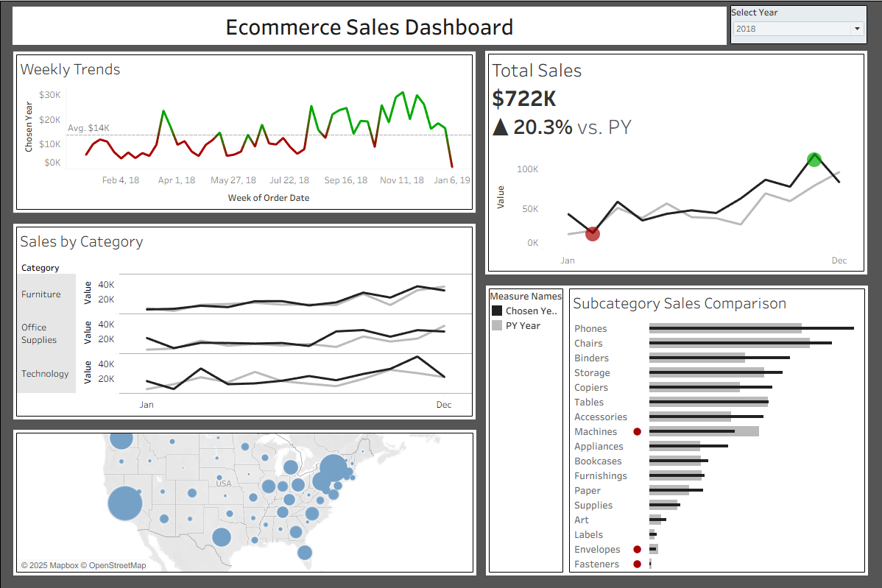This screenshot has height=588, width=882.
Task: Click the Phones subcategory bar
Action: coord(752,328)
